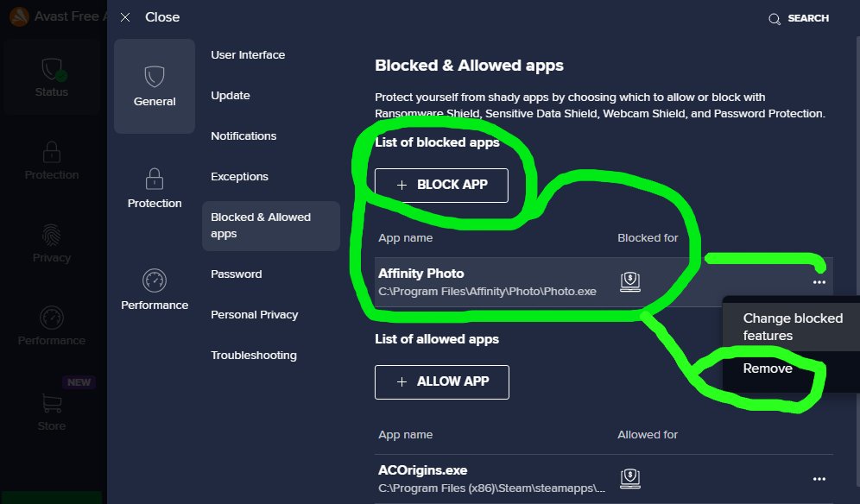Go to the Troubleshooting settings tab
Image resolution: width=860 pixels, height=504 pixels.
click(x=254, y=356)
